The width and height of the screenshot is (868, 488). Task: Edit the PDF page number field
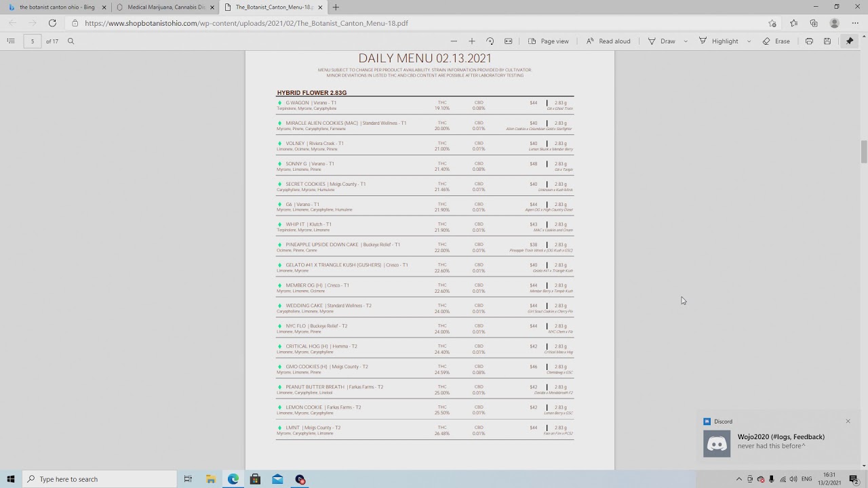[33, 41]
